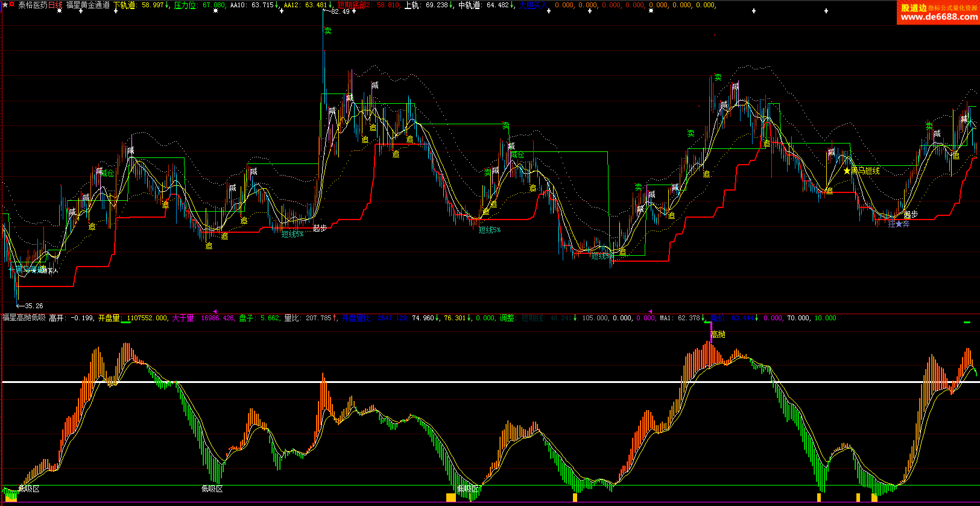Switch period via the 日线 label
980x506 pixels.
click(55, 5)
